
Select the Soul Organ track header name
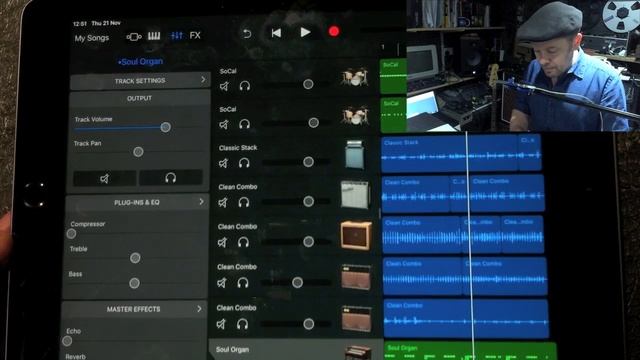232,350
